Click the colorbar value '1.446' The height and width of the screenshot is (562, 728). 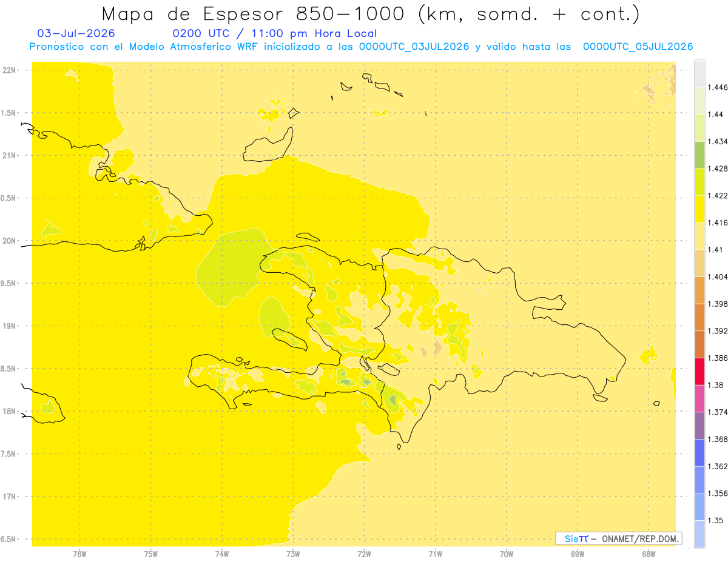click(x=718, y=87)
